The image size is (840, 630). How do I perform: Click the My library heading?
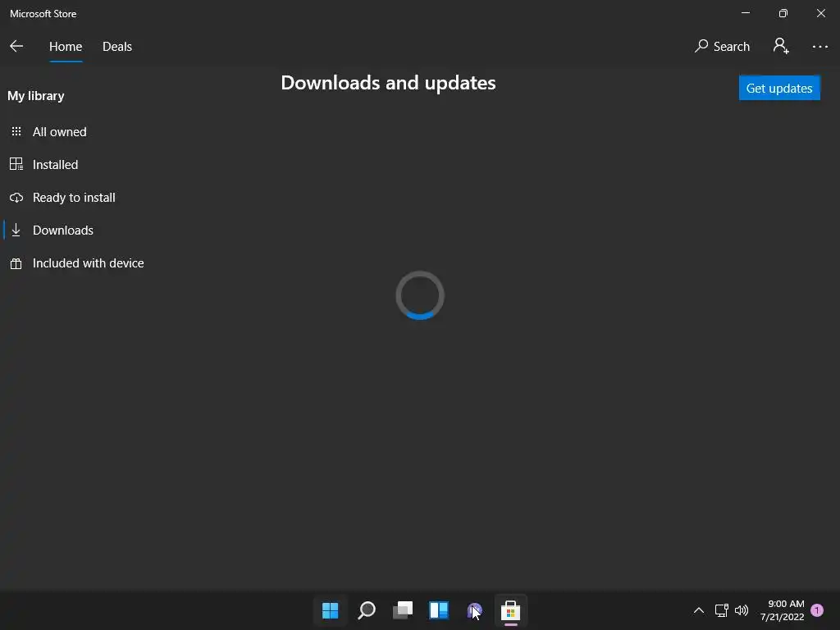point(36,96)
